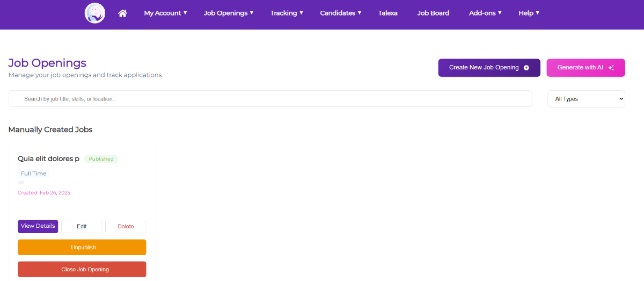Click Generate with AI button
This screenshot has width=644, height=281.
pyautogui.click(x=586, y=68)
